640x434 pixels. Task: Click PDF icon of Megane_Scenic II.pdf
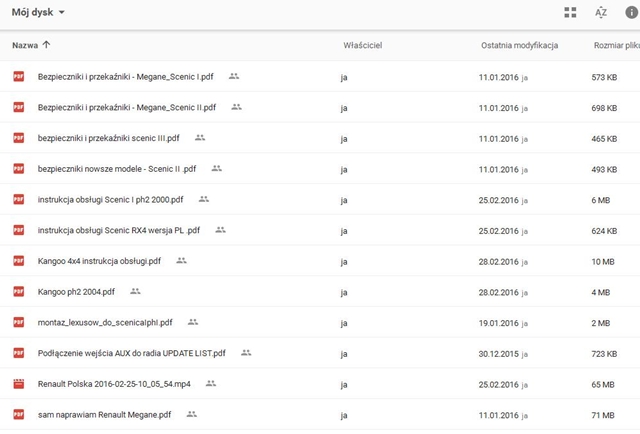[19, 107]
